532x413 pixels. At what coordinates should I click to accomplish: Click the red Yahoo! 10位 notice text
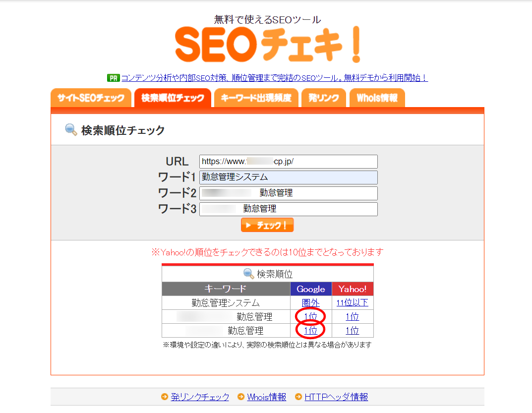267,252
